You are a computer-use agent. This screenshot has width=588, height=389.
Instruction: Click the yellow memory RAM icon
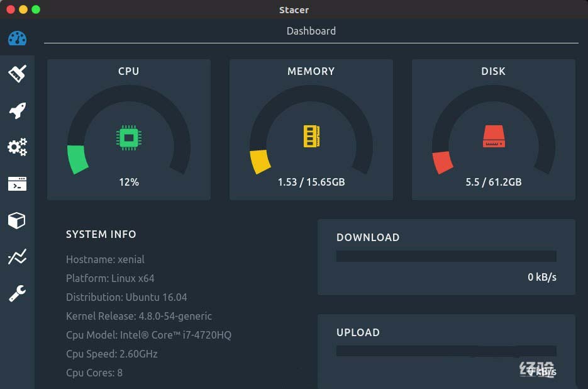[x=311, y=136]
